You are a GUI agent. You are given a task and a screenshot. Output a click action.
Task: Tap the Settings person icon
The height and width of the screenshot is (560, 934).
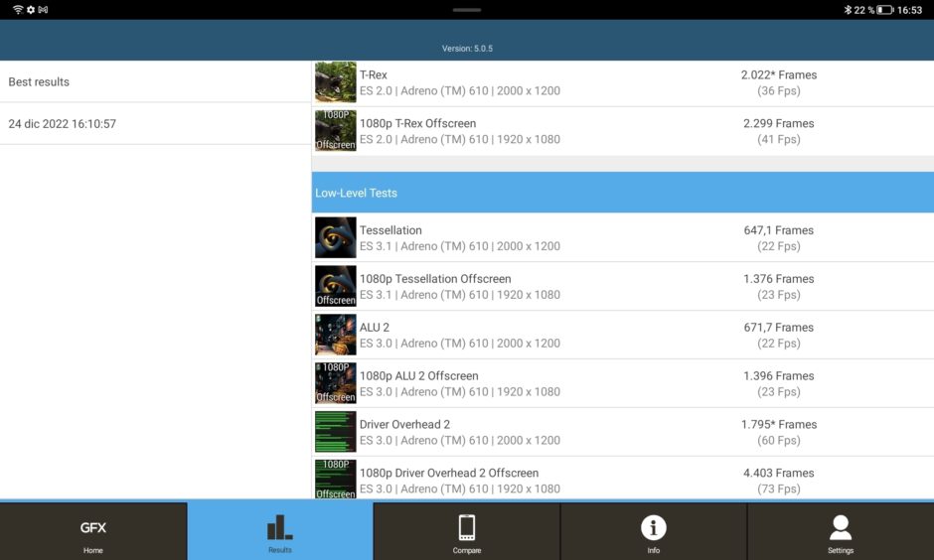841,527
